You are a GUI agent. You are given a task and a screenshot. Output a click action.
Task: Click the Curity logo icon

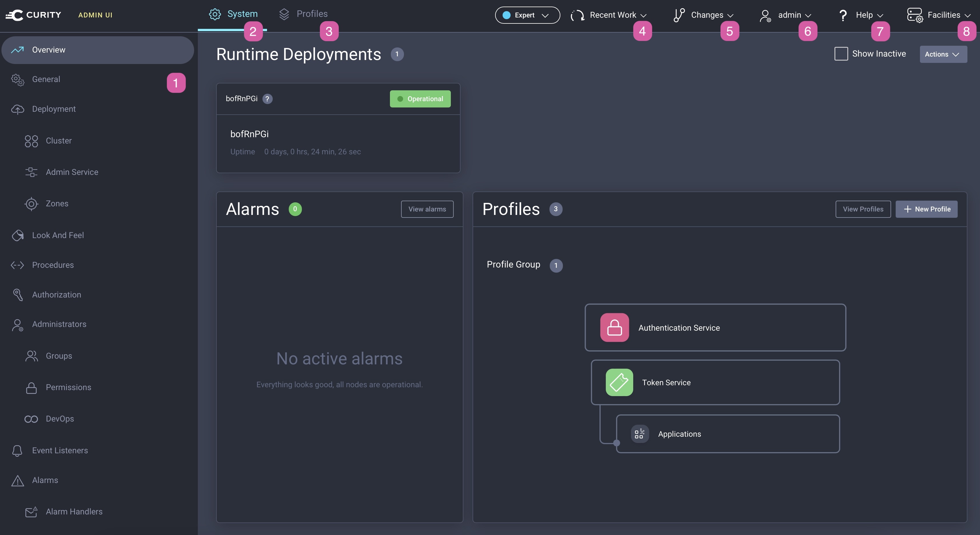15,15
